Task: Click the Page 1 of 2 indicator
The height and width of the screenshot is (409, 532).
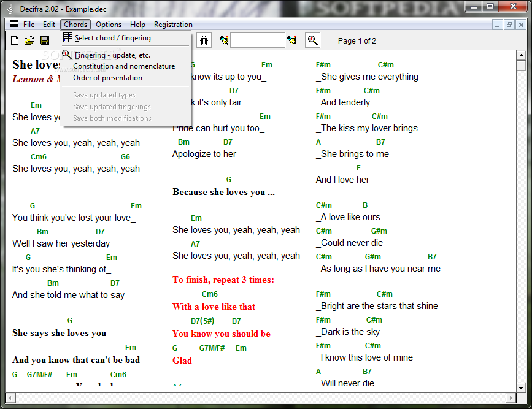Action: pos(357,41)
